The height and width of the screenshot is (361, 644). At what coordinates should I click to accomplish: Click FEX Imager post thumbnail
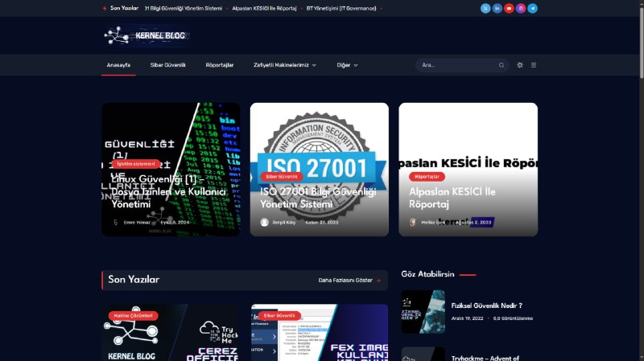tap(320, 333)
